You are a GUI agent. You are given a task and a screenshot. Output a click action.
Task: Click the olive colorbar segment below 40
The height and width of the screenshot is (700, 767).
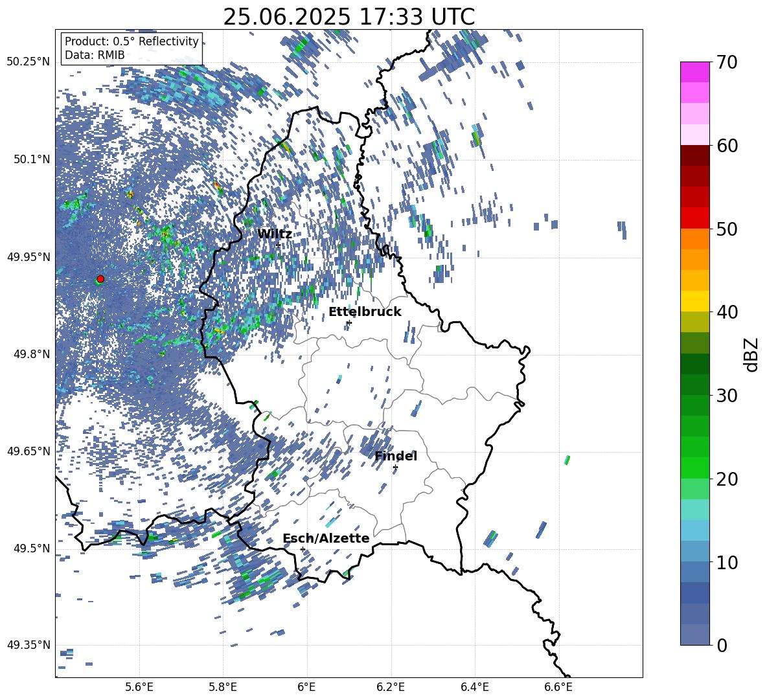(x=694, y=322)
